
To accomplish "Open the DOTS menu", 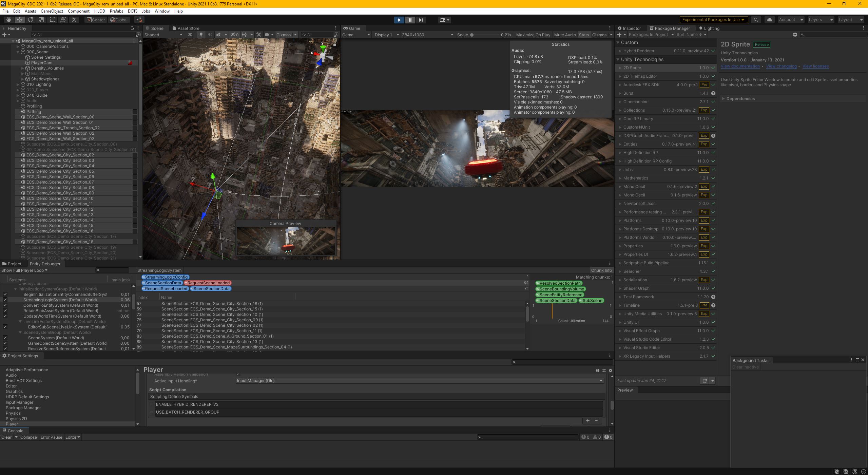I will (x=132, y=11).
